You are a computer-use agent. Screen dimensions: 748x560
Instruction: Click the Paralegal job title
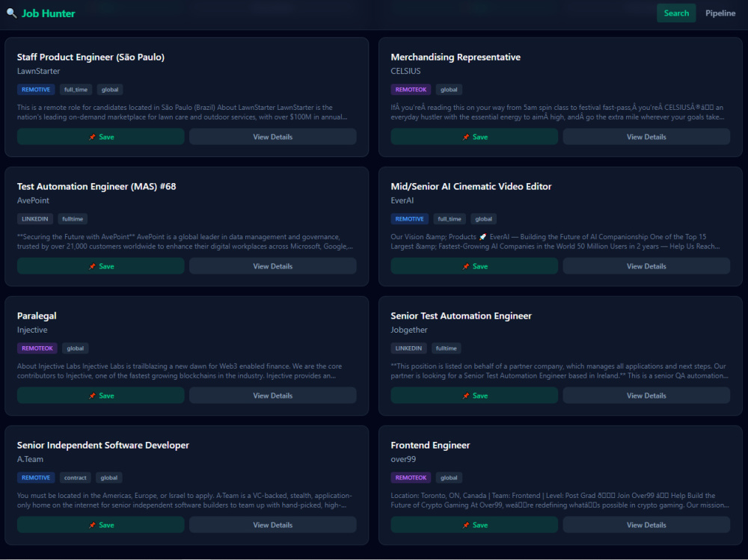click(x=37, y=316)
